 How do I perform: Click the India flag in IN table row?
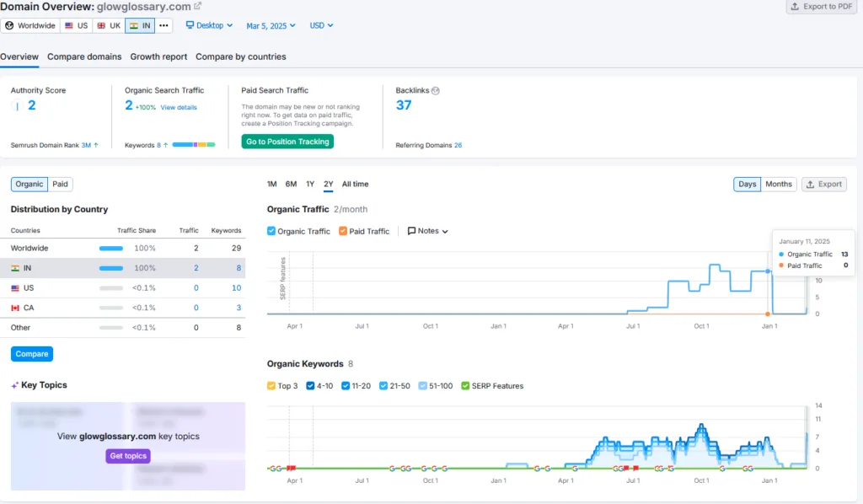[x=15, y=269]
